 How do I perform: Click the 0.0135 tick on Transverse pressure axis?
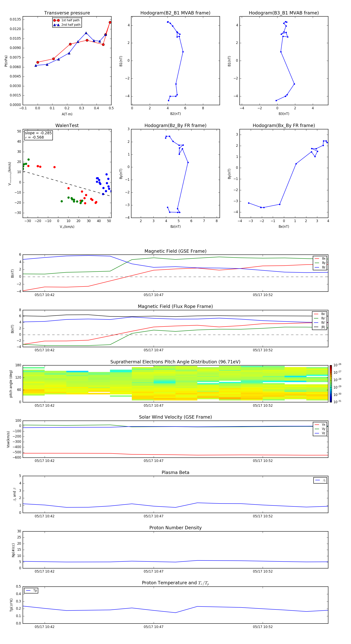pos(15,20)
